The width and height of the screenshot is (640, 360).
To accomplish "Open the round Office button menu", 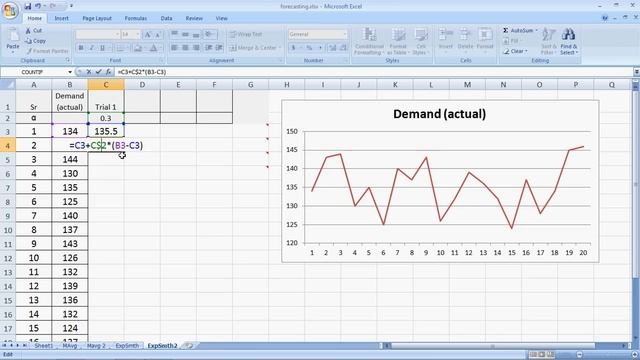I will (10, 10).
